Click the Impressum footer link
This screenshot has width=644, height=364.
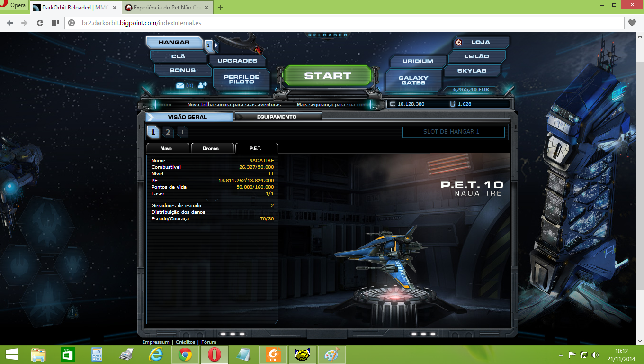click(x=156, y=342)
